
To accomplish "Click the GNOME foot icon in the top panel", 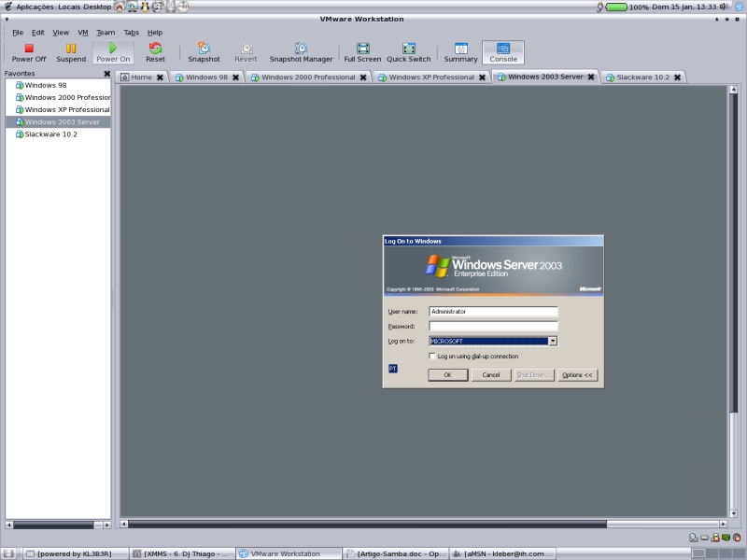I will 7,7.
